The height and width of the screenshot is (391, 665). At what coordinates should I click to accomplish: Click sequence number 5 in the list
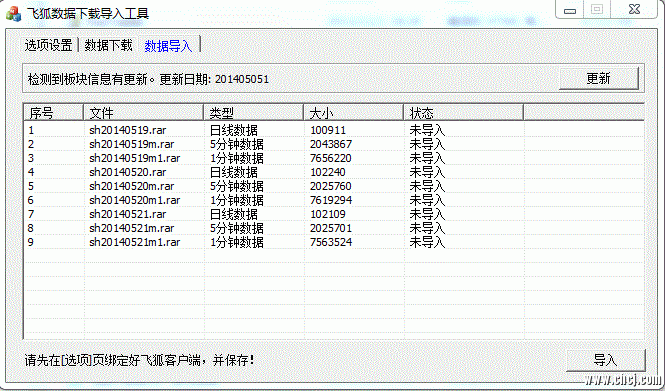pos(31,186)
